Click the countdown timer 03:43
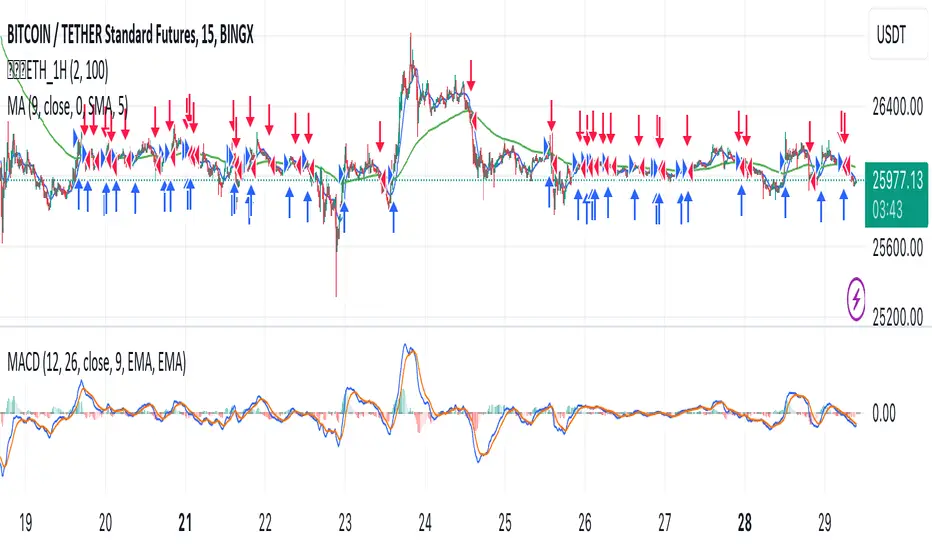This screenshot has width=932, height=550. point(887,209)
